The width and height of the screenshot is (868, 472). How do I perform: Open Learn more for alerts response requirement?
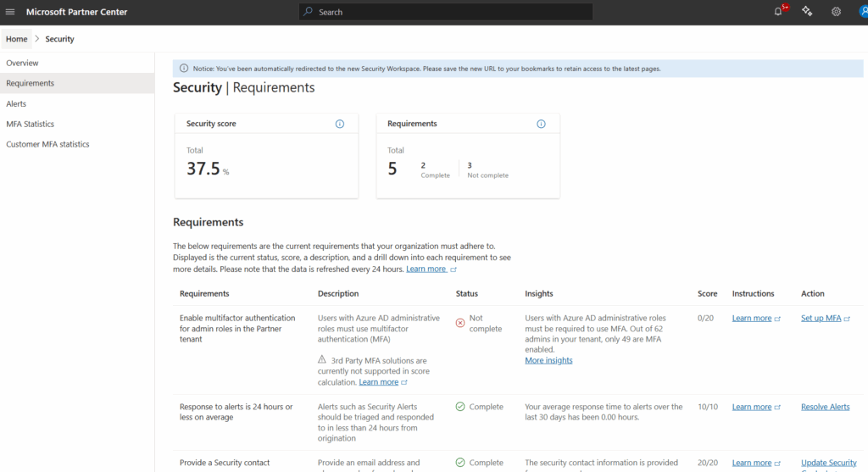pyautogui.click(x=752, y=407)
